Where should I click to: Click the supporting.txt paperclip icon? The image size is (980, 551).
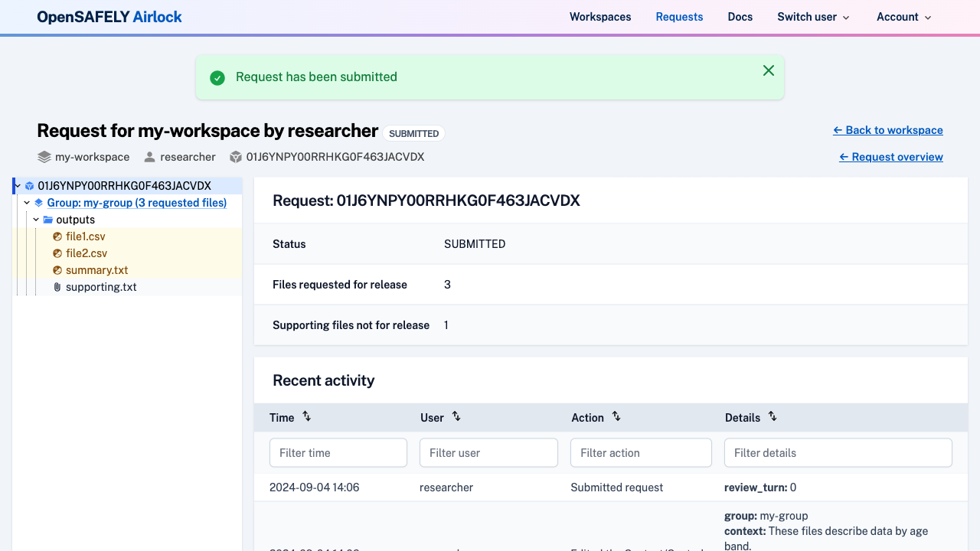(57, 287)
